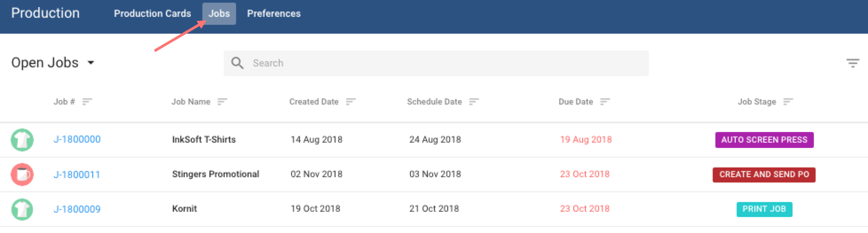Screen dimensions: 868x233
Task: Click the filter list icon at top right
Action: pos(852,63)
